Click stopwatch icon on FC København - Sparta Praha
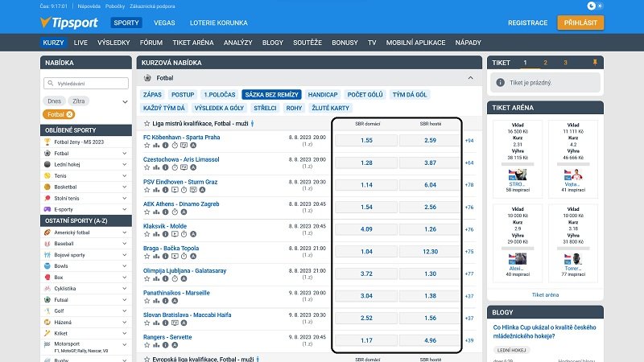This screenshot has width=644, height=362. point(175,146)
